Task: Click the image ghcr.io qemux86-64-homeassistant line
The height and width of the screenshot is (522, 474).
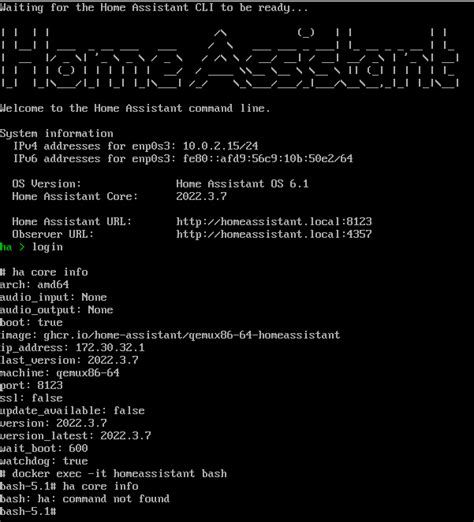Action: point(170,335)
